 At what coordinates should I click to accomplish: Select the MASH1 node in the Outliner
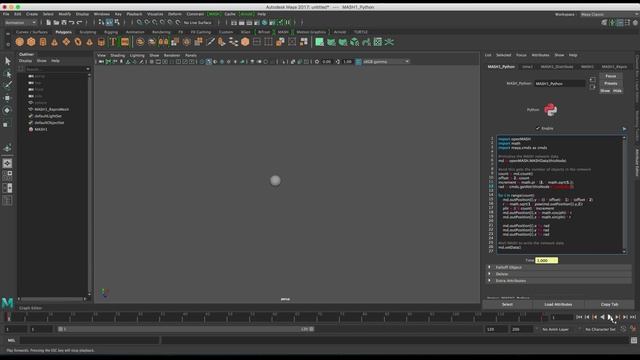pyautogui.click(x=41, y=129)
